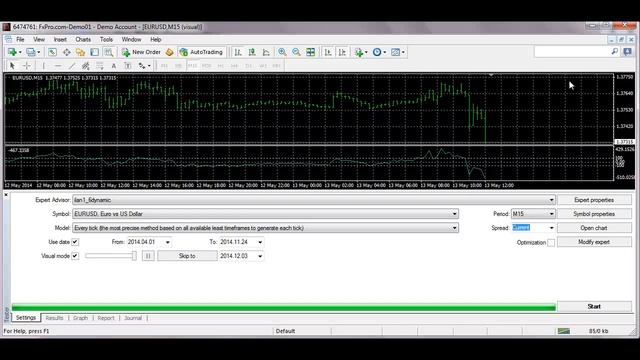Open the Skip to date picker arrow
Screen dimensions: 640x360
coord(260,256)
